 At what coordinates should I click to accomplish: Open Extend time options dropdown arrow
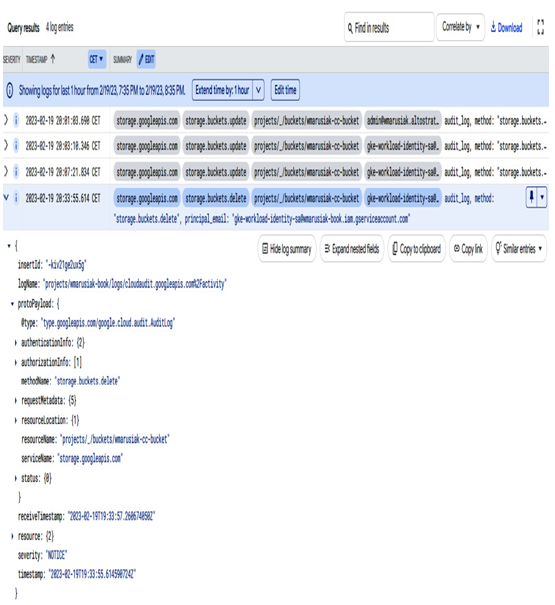(259, 90)
